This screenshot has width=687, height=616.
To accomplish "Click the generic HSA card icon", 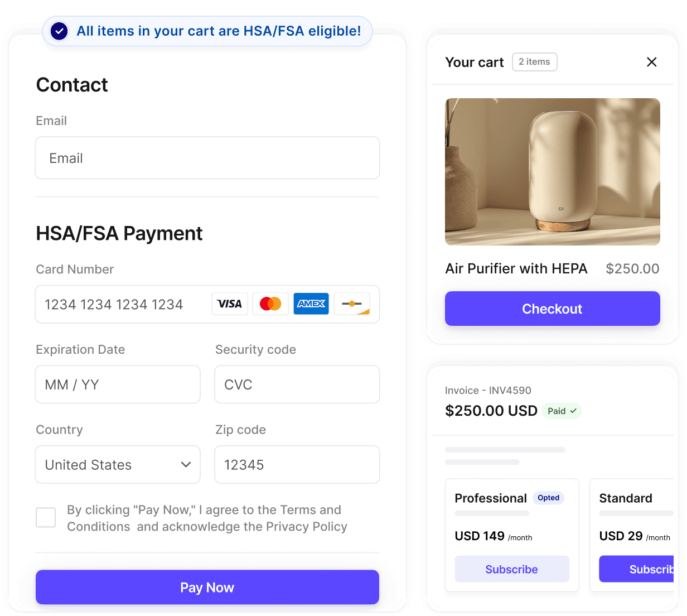I will tap(352, 304).
